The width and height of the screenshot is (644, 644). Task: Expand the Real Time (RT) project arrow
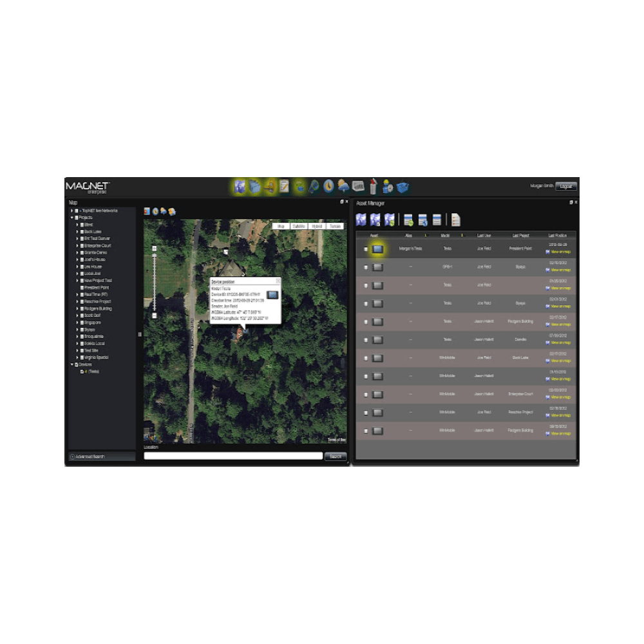77,295
